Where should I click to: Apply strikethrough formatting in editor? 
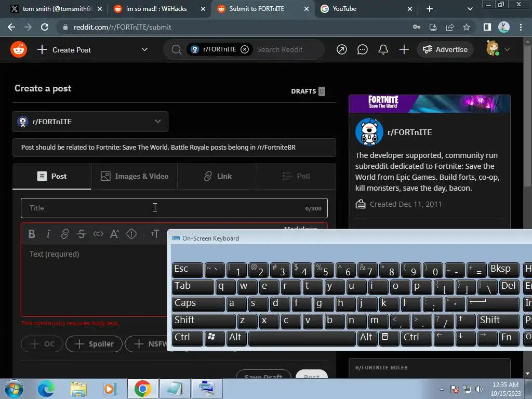82,234
